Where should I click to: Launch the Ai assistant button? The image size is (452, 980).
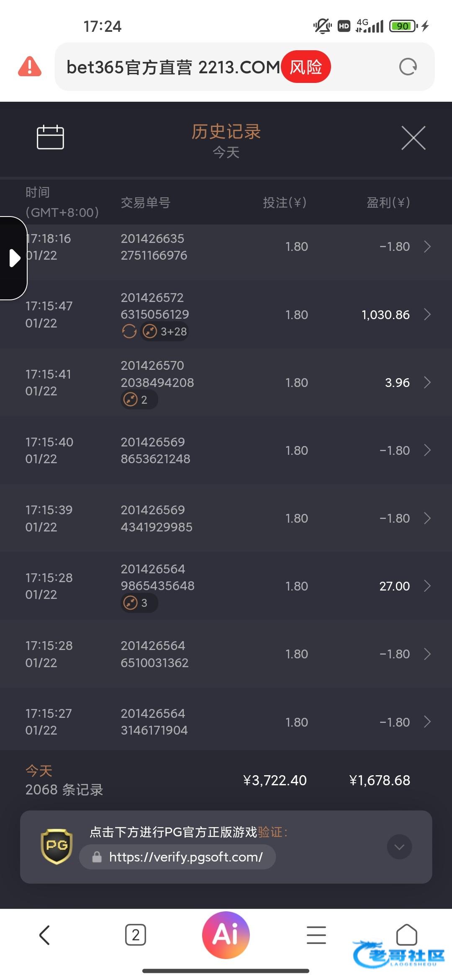tap(226, 935)
